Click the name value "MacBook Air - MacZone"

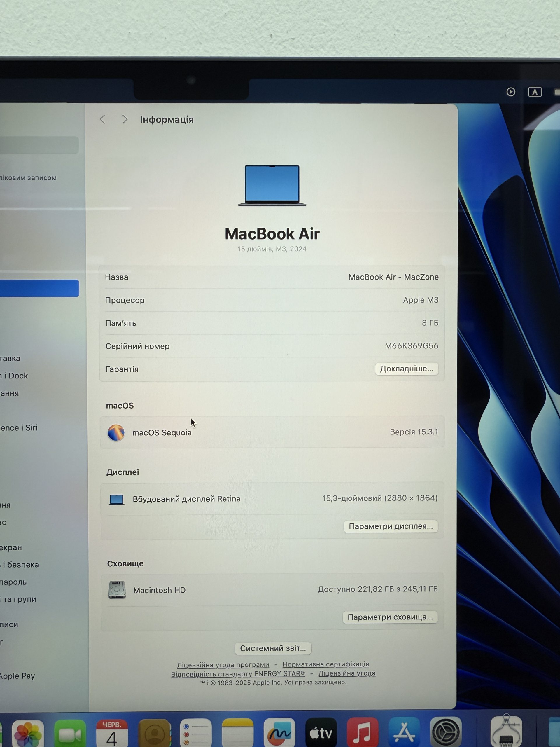(x=393, y=277)
